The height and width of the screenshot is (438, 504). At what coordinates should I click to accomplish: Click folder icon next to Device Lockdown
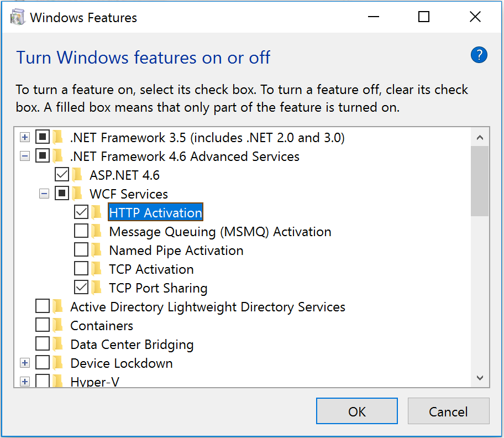coord(58,363)
